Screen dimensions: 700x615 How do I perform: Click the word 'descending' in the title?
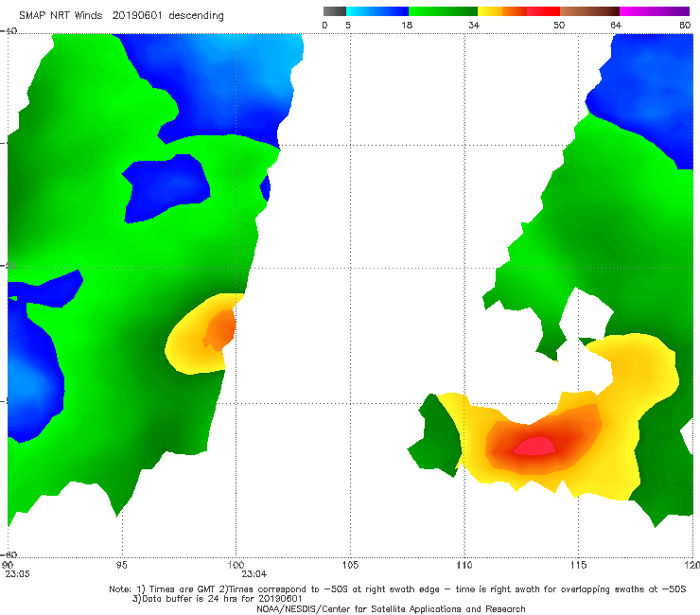point(197,16)
